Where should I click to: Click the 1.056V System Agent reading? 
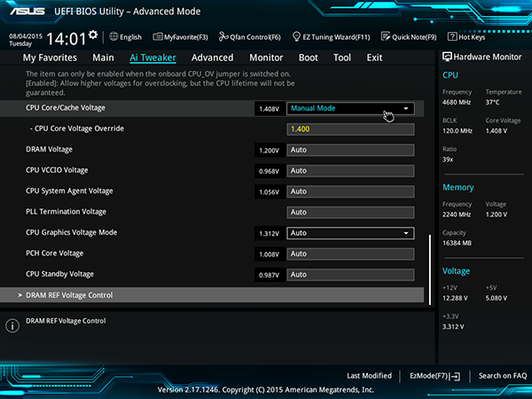270,192
